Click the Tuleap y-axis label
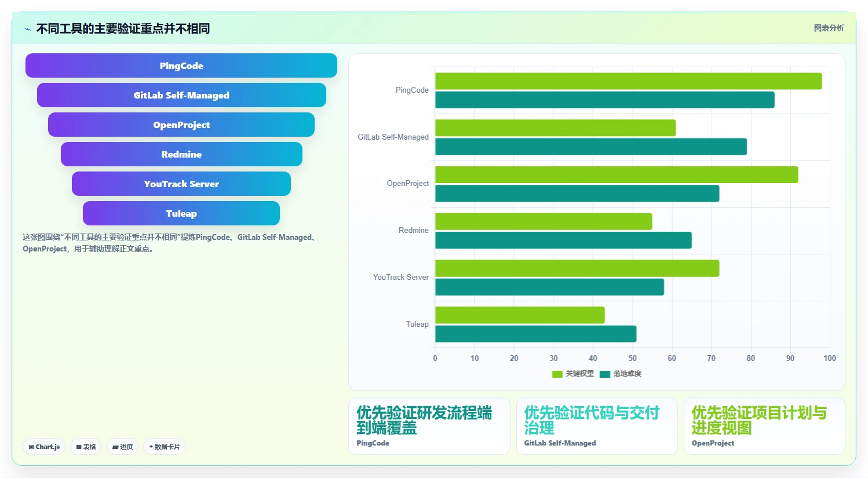The image size is (868, 478). tap(417, 324)
